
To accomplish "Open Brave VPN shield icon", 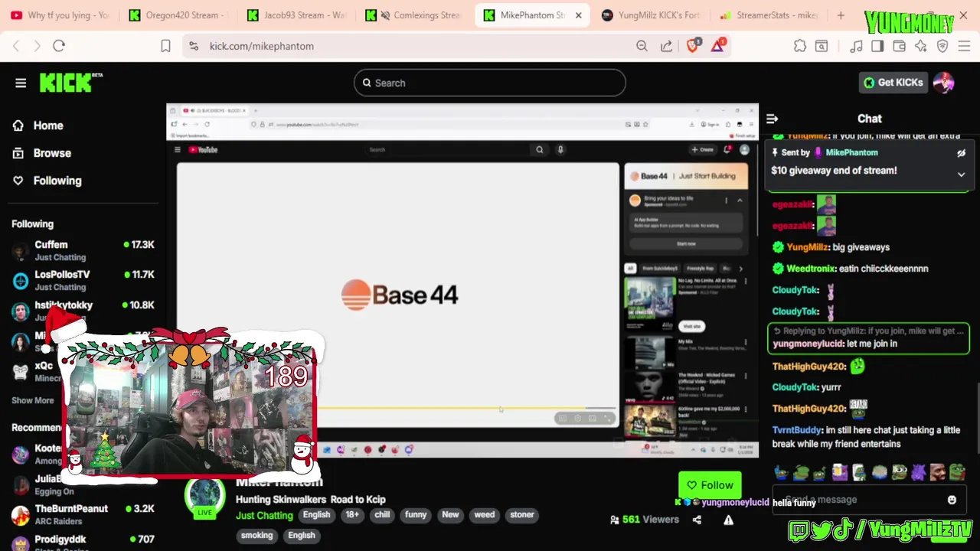I will [x=942, y=46].
